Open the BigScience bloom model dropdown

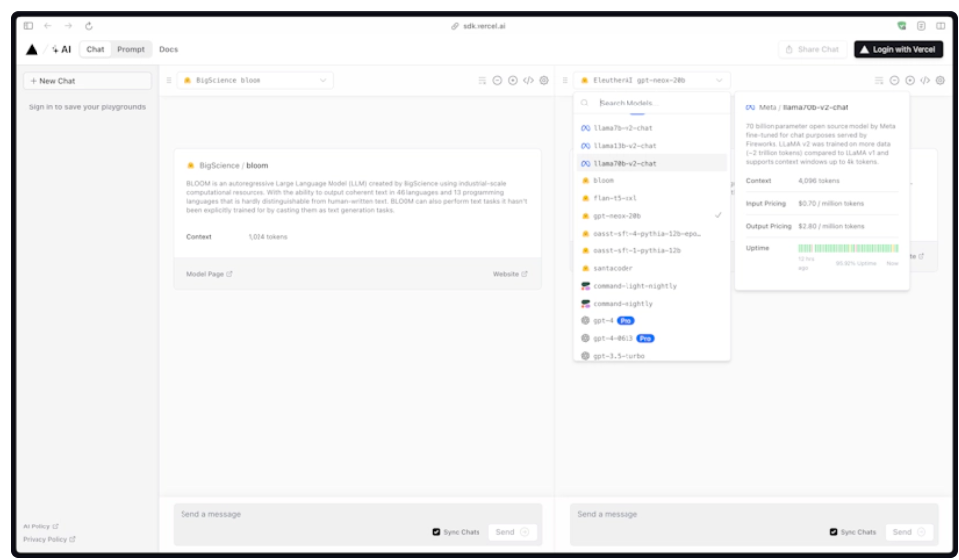coord(255,80)
